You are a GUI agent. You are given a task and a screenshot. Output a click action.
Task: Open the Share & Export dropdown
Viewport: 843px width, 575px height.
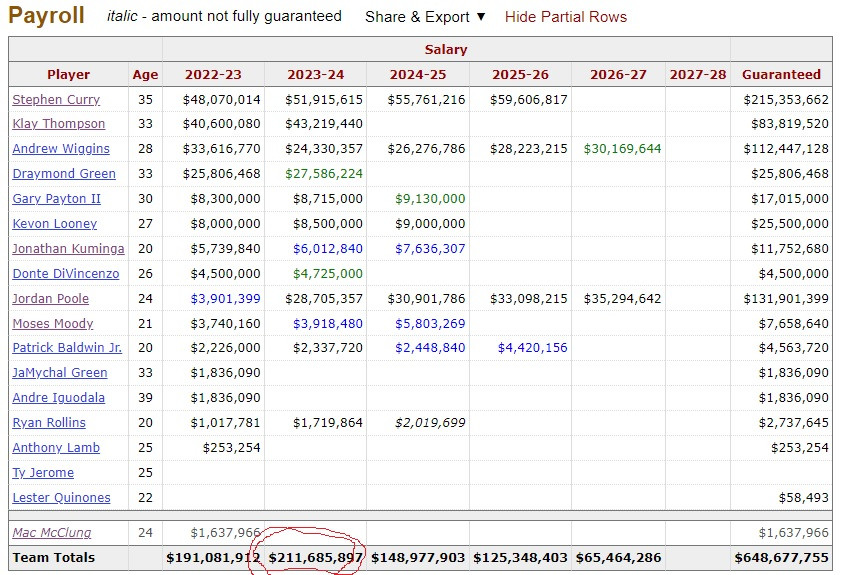pos(425,17)
